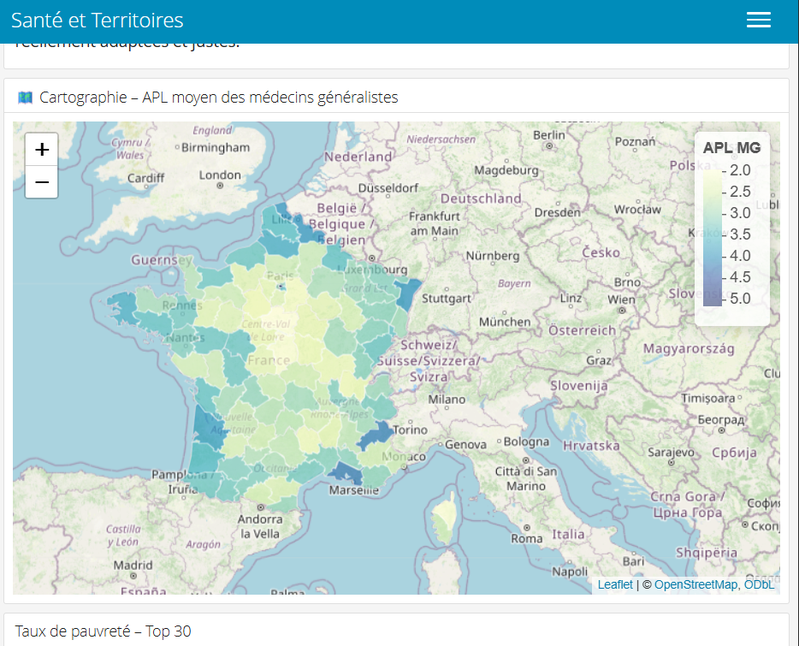The image size is (799, 646).
Task: Open the Leaflet attribution link
Action: (615, 585)
